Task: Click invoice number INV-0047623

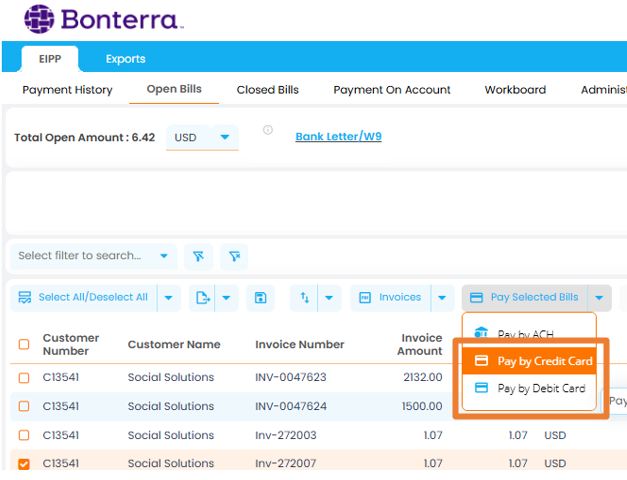Action: (x=291, y=377)
